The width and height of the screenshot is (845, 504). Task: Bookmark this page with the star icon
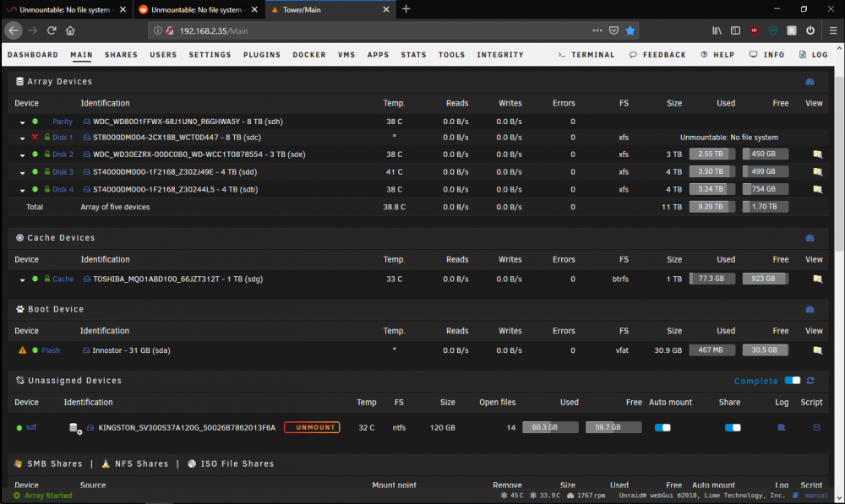click(x=630, y=30)
